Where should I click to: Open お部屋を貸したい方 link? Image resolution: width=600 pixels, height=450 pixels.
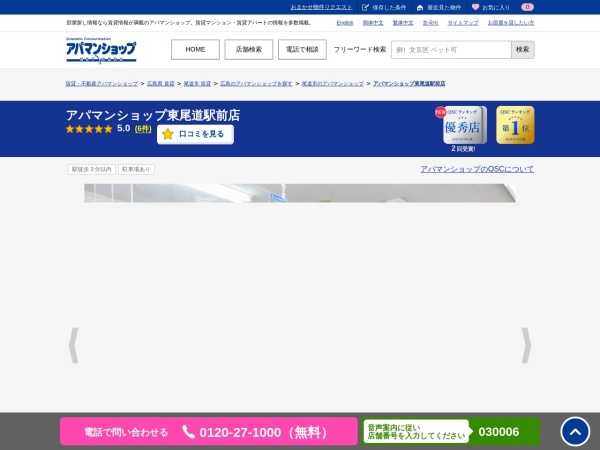(x=511, y=23)
